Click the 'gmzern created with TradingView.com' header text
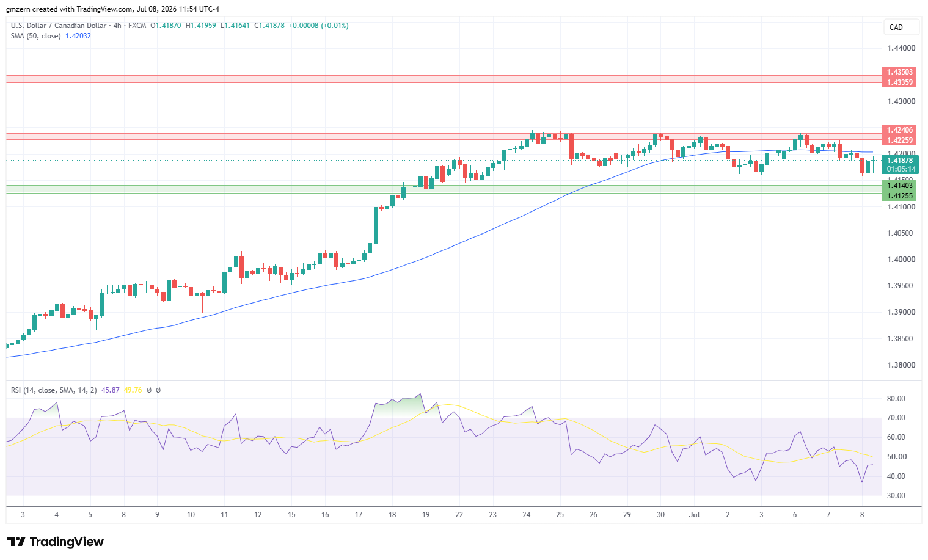The image size is (928, 560). click(69, 9)
